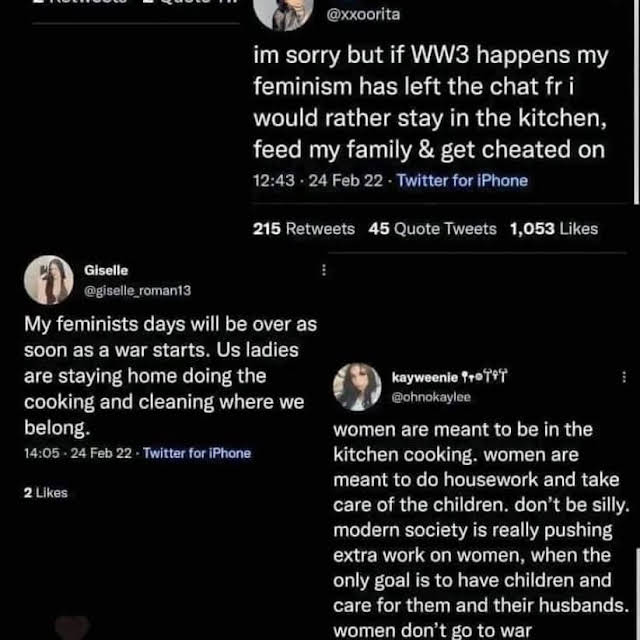
Task: Click kayweenie's profile avatar
Action: [x=356, y=387]
